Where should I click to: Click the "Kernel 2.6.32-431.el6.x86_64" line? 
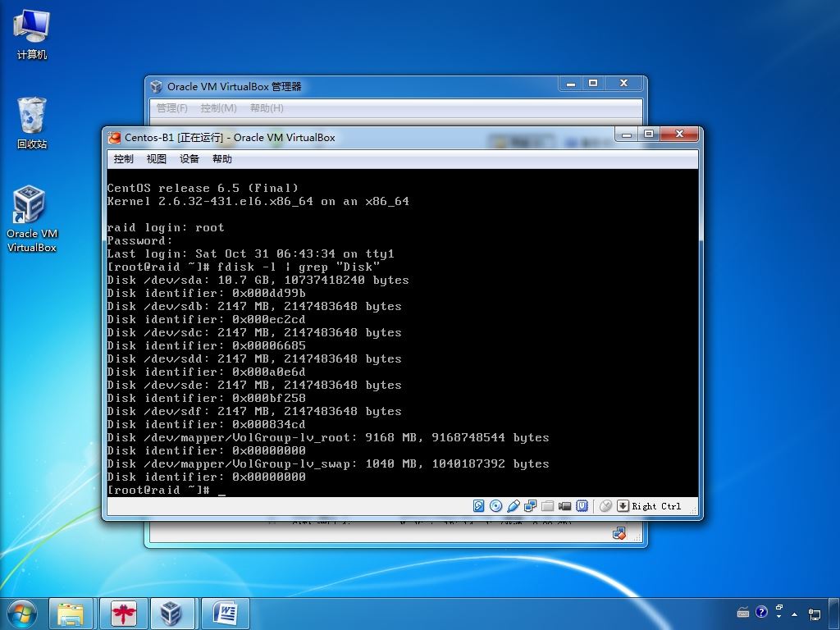tap(258, 202)
